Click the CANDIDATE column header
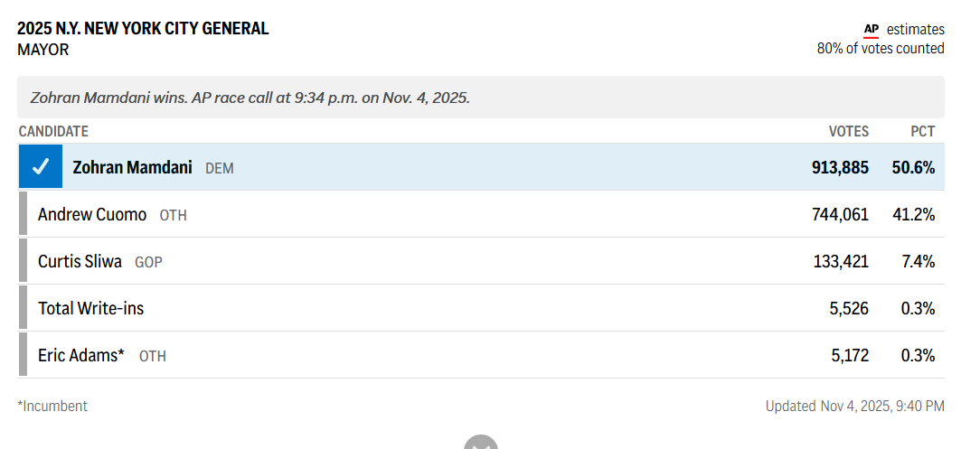980x449 pixels. (53, 132)
